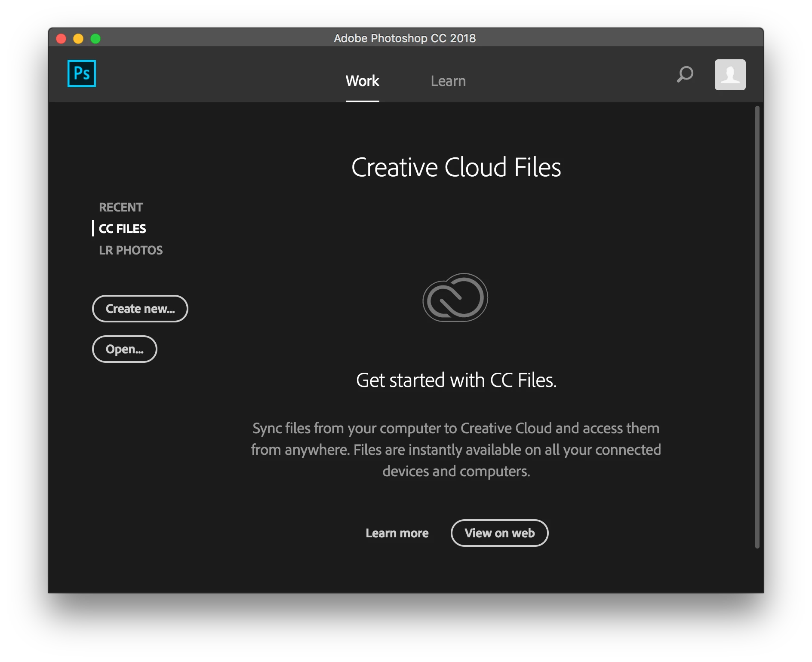Open the user profile avatar icon
This screenshot has width=812, height=662.
tap(730, 75)
